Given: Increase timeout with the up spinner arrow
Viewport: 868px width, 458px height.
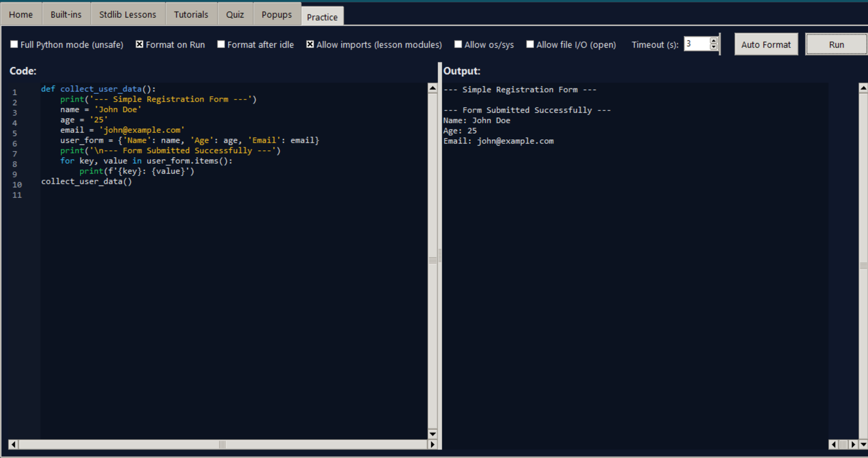Looking at the screenshot, I should (x=713, y=41).
